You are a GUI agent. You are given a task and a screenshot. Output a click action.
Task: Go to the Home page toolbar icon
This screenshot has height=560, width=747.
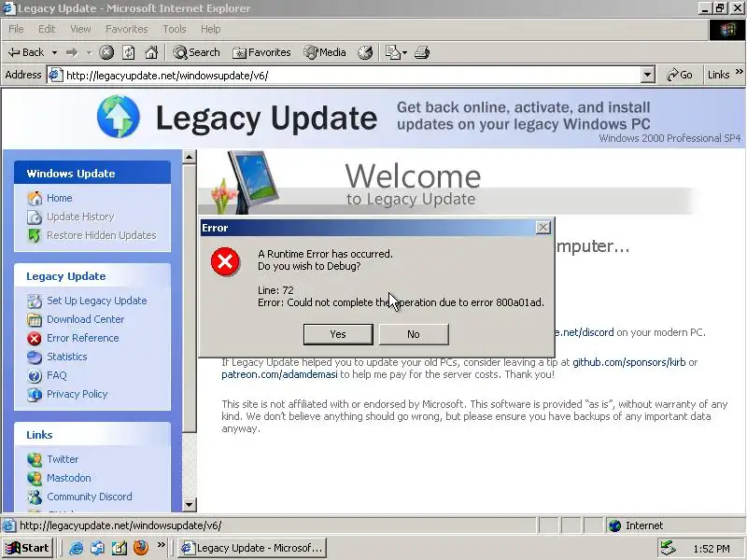pos(151,52)
